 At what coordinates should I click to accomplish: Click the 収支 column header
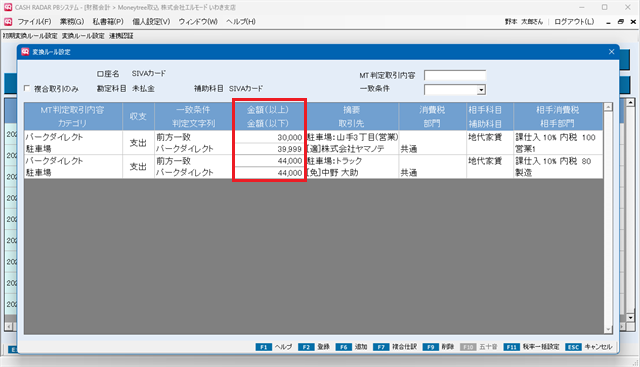(138, 116)
